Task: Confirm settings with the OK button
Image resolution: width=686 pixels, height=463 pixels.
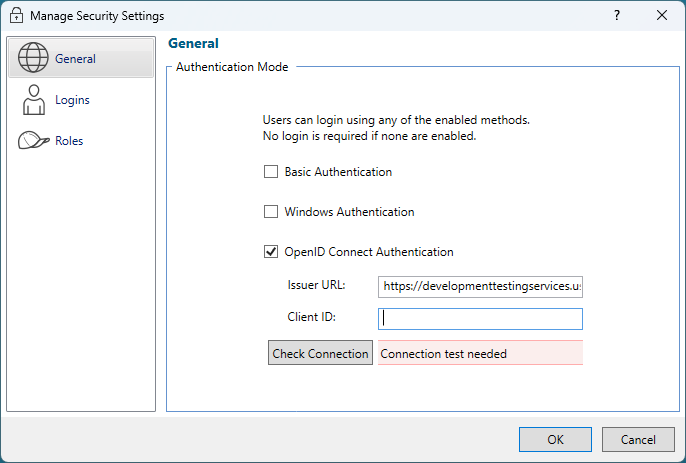Action: point(555,439)
